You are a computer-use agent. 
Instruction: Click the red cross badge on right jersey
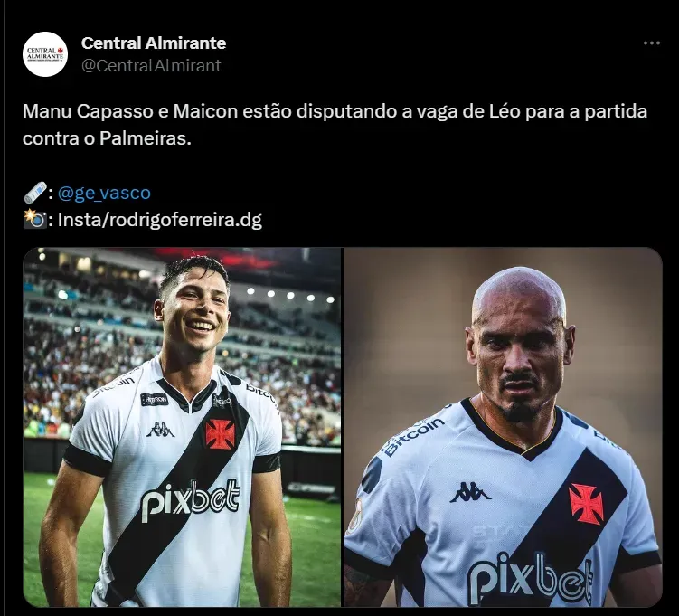587,504
